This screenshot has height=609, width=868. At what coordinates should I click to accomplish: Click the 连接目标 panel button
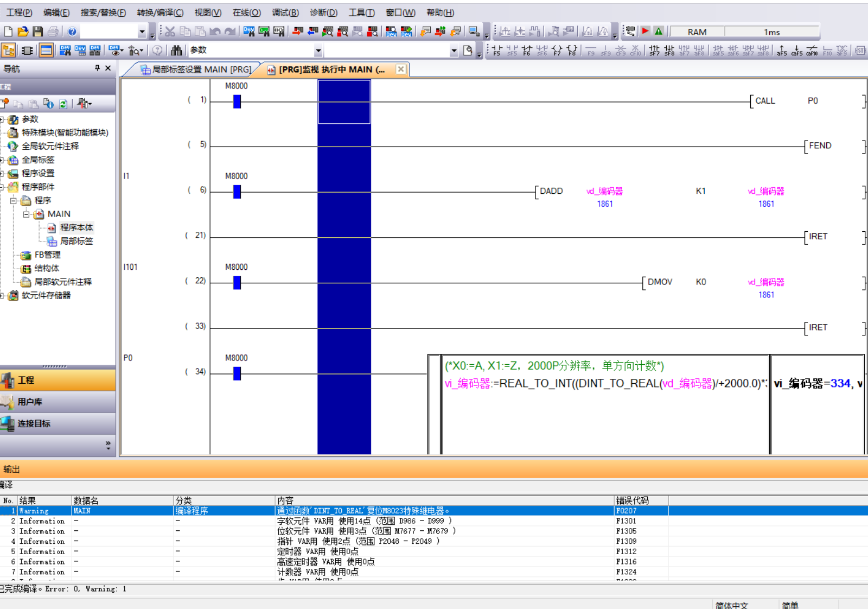(x=58, y=423)
